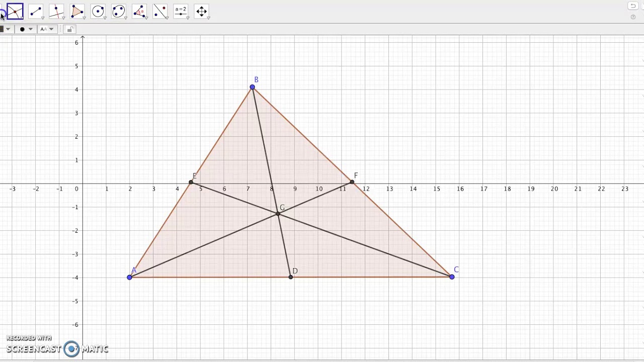The width and height of the screenshot is (644, 362).
Task: Select the Segment tool
Action: [x=36, y=11]
